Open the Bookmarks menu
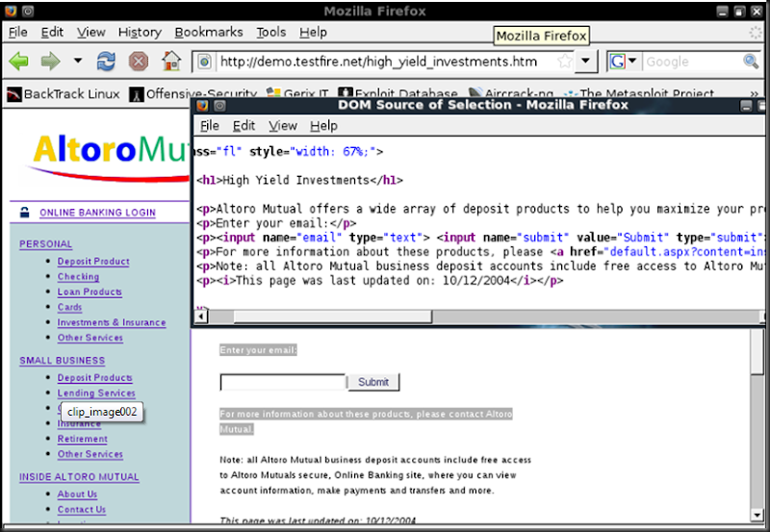 point(209,33)
